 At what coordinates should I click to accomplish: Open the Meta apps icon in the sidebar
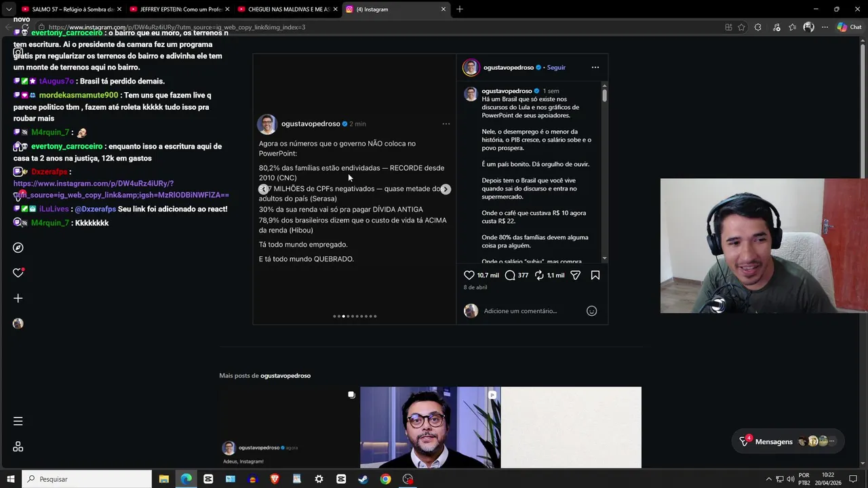(x=18, y=447)
